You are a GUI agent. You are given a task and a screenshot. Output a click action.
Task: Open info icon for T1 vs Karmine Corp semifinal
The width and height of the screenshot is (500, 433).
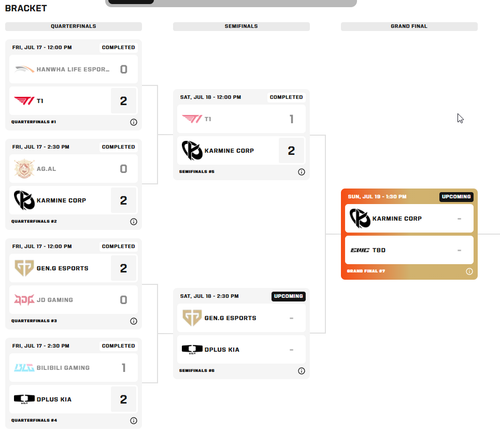click(x=301, y=172)
